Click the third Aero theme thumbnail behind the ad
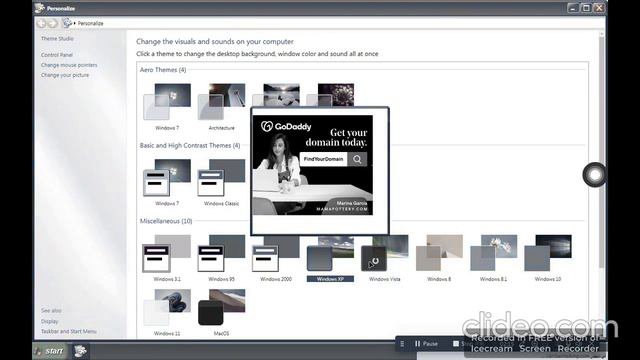The width and height of the screenshot is (640, 360). (276, 95)
